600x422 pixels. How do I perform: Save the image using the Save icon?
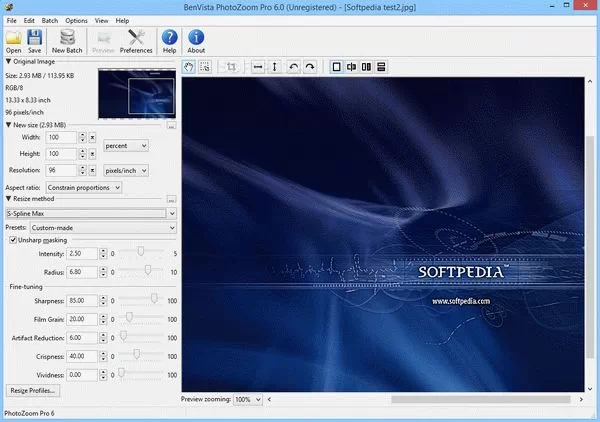[x=34, y=41]
